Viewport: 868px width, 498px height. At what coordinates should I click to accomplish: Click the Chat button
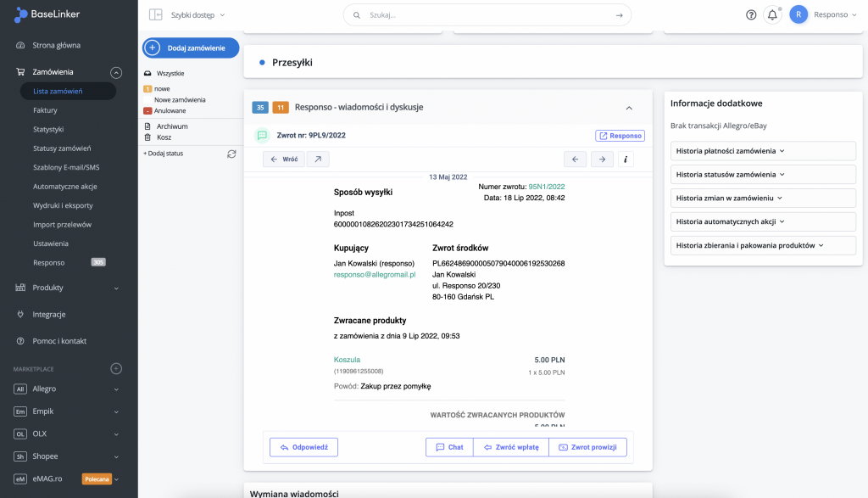[449, 447]
